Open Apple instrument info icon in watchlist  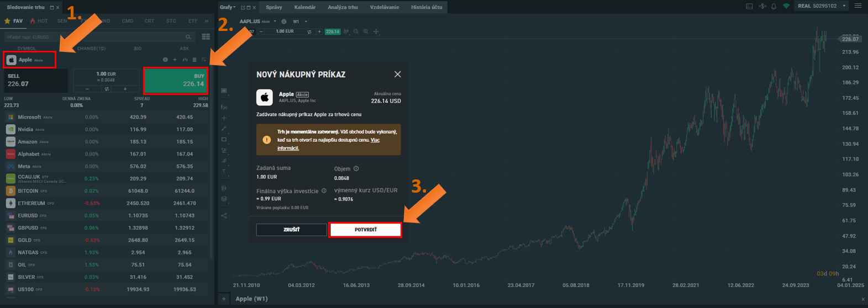[x=165, y=60]
